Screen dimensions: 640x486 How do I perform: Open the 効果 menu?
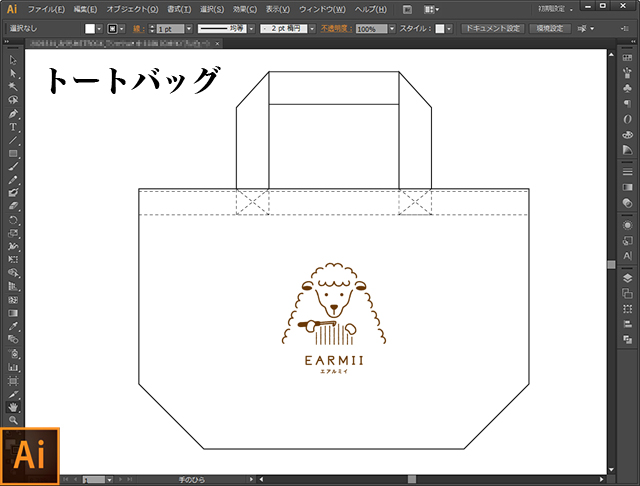pyautogui.click(x=245, y=9)
